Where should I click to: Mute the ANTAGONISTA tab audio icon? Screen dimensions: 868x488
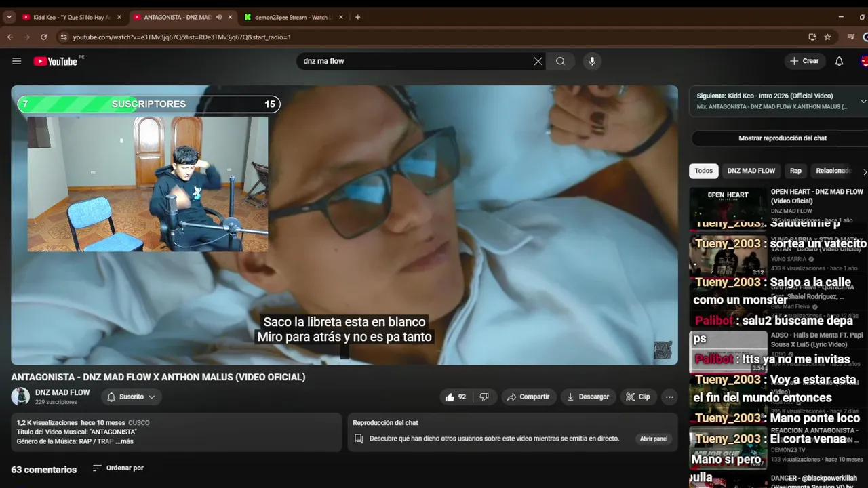[218, 17]
